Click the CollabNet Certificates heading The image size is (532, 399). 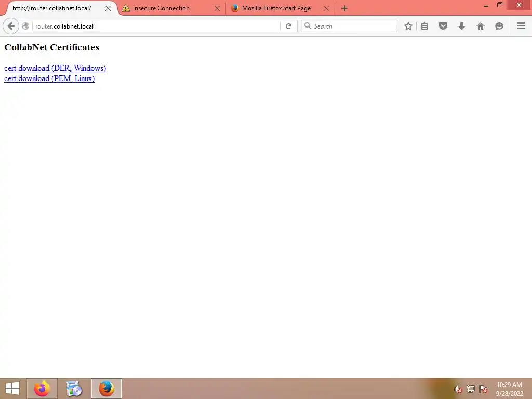pyautogui.click(x=51, y=47)
